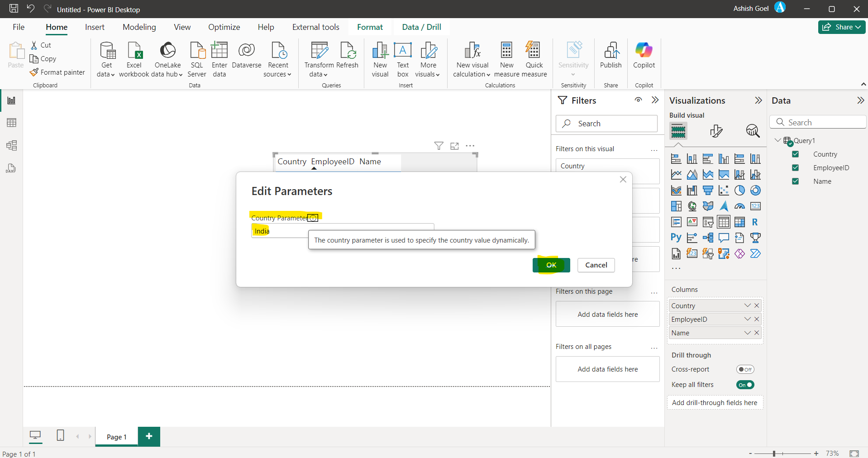Open the External tools ribbon tab
The image size is (868, 458).
[315, 27]
